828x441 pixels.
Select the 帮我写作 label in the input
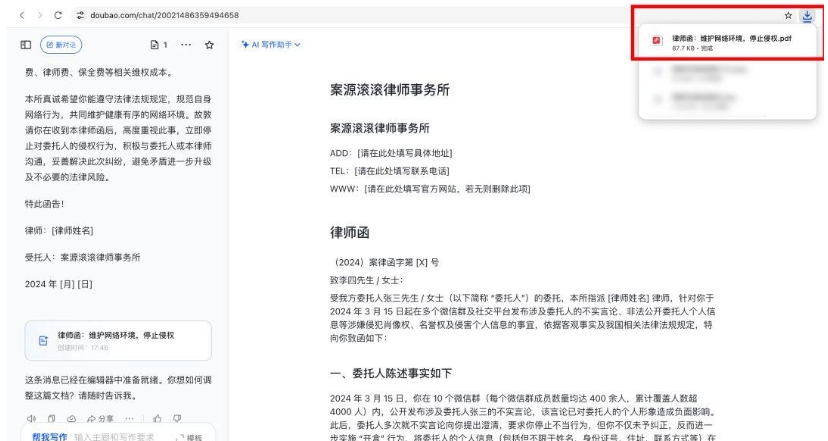point(50,437)
